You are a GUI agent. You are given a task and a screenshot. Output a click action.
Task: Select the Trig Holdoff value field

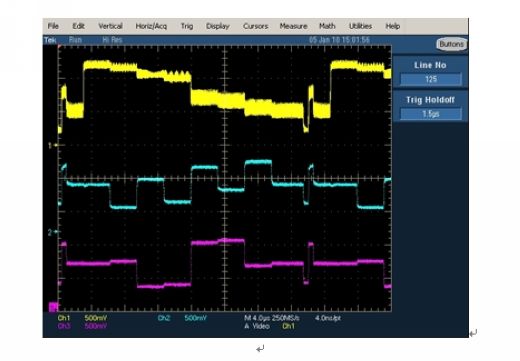[431, 114]
